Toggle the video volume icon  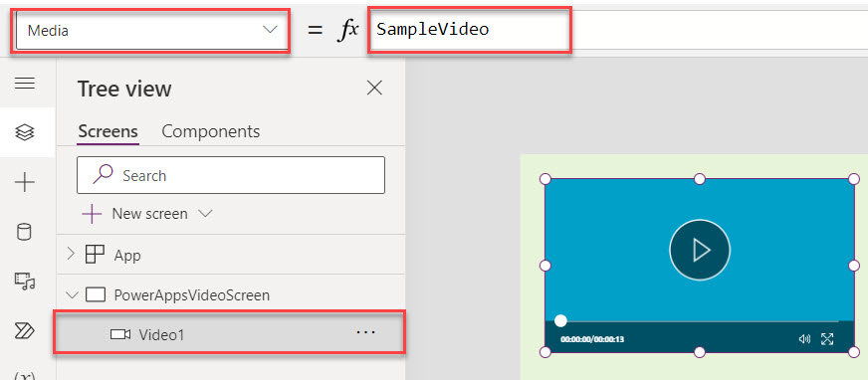804,339
